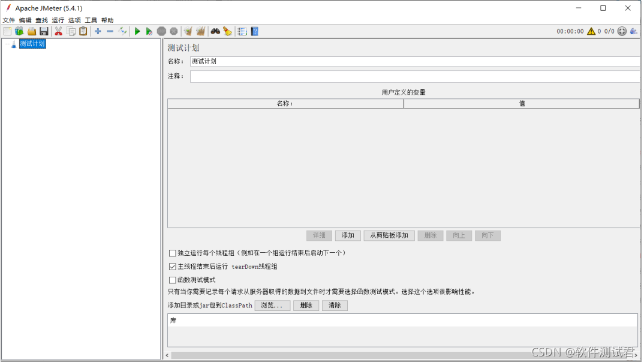Click the Reset Search broom icon
This screenshot has width=644, height=363.
(x=227, y=31)
